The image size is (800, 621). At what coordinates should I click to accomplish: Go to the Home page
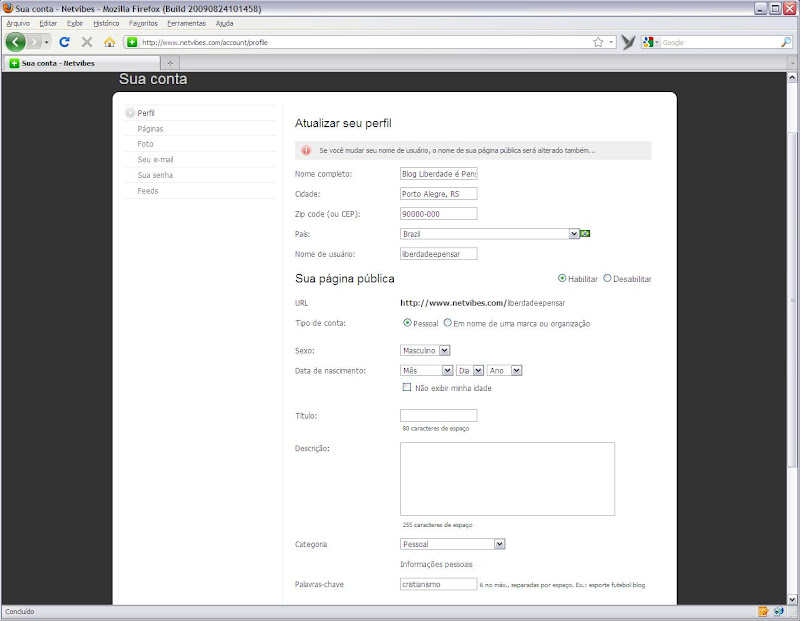click(109, 42)
